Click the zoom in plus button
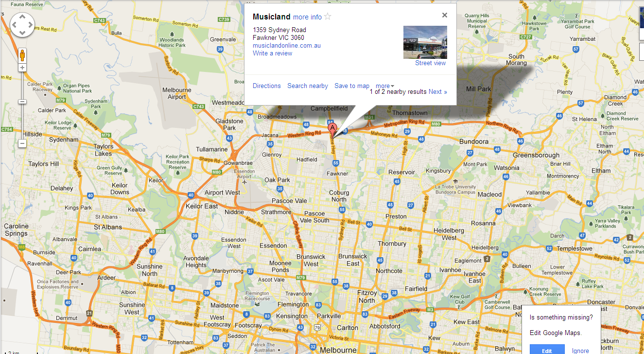The width and height of the screenshot is (644, 354). click(22, 68)
